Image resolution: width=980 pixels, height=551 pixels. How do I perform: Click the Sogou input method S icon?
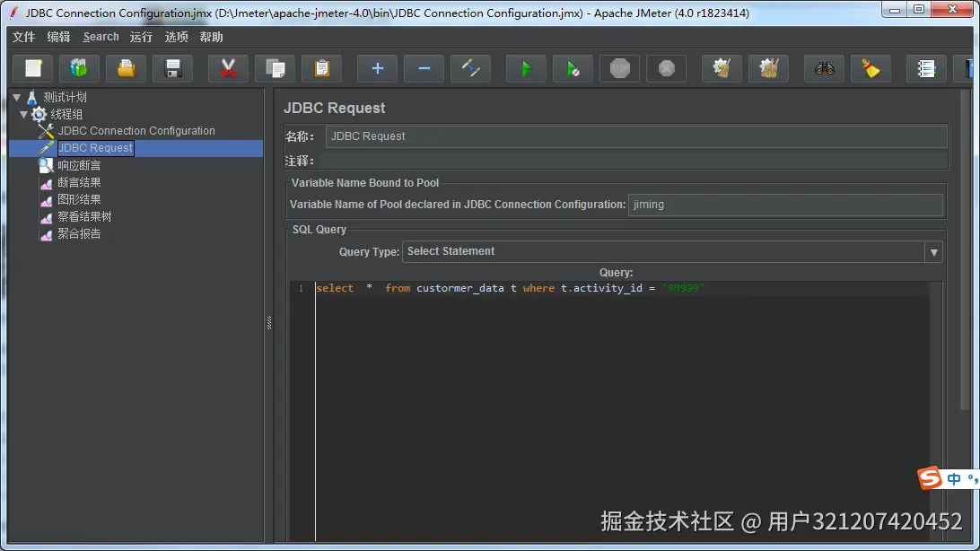930,478
